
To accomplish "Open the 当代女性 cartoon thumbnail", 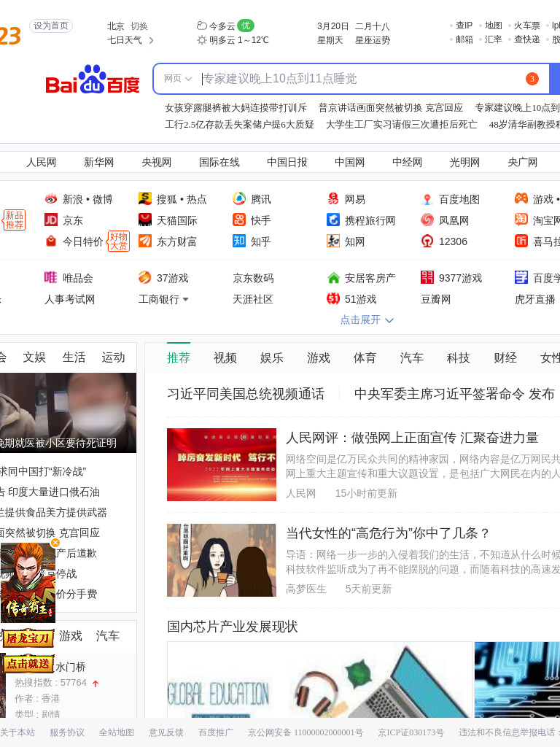I will (x=222, y=560).
